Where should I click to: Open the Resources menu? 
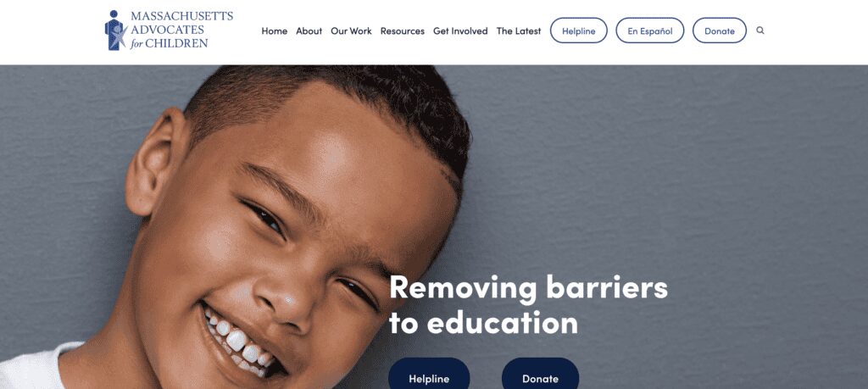403,31
